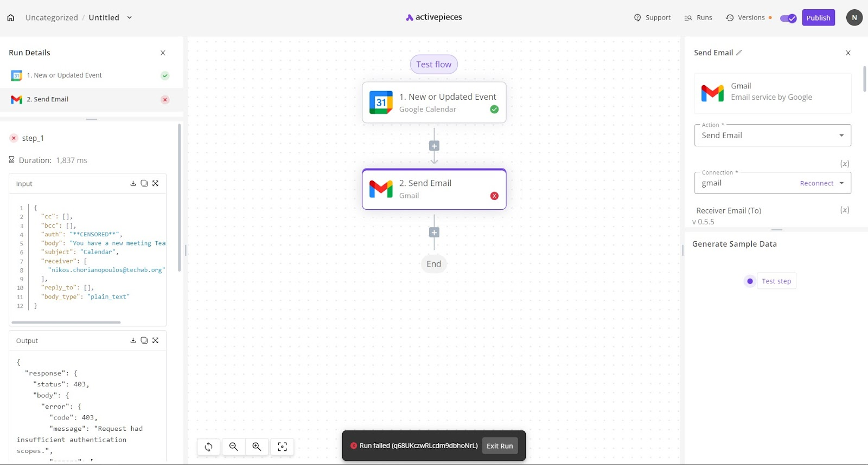Viewport: 868px width, 465px height.
Task: Click the Input JSON horizontal scrollbar
Action: tap(66, 322)
